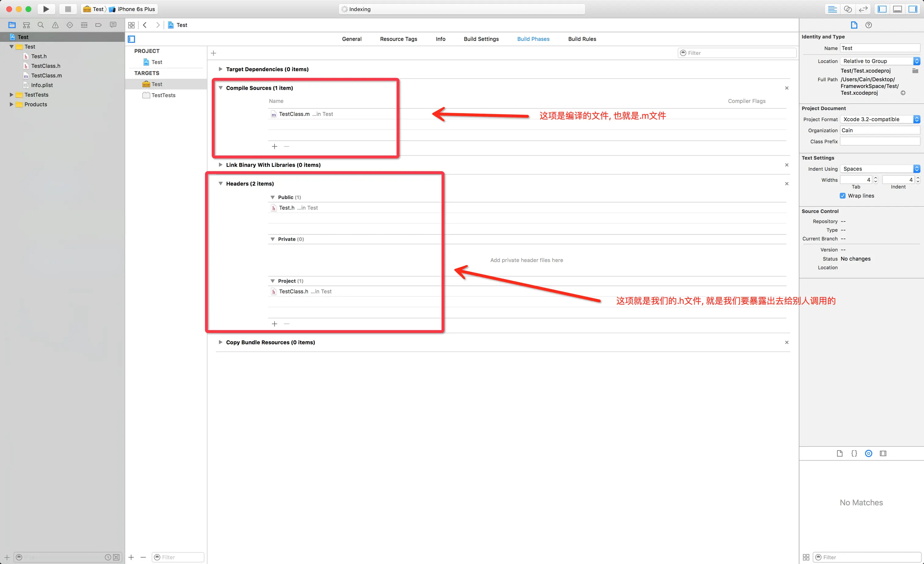Expand Target Dependencies section

pos(221,69)
